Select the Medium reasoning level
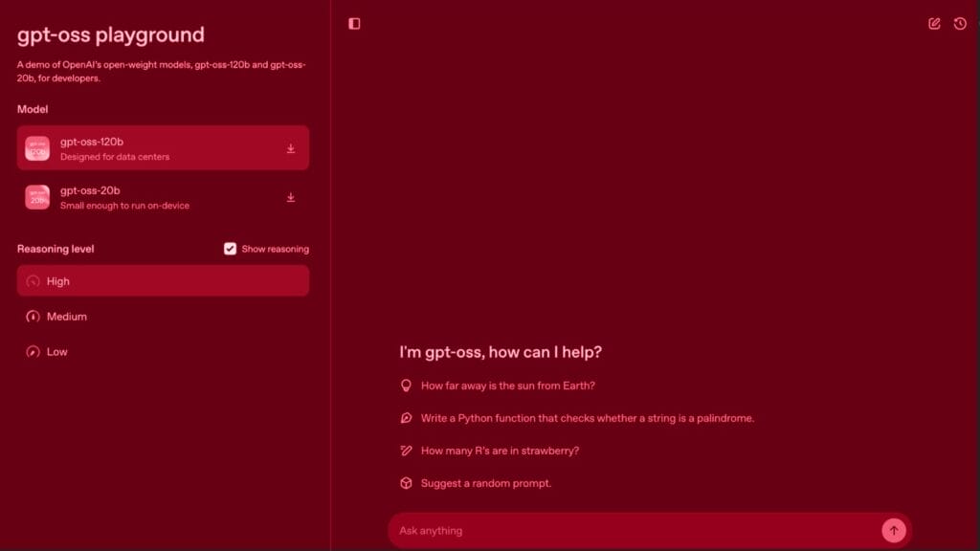The image size is (980, 551). [163, 317]
